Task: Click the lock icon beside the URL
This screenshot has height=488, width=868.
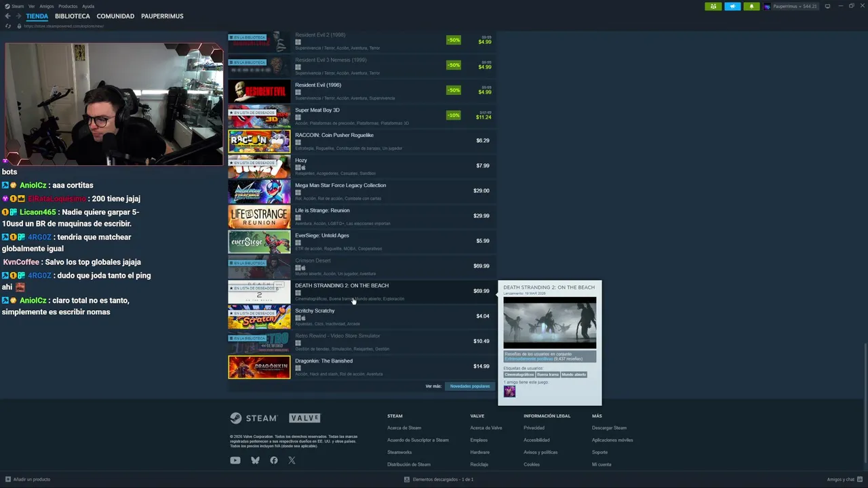Action: (18, 26)
